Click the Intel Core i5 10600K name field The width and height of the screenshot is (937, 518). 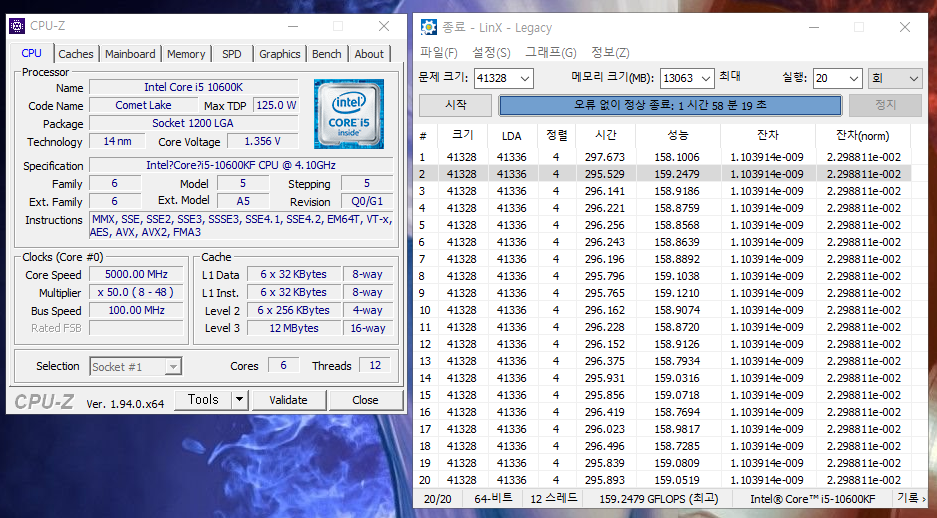point(194,87)
